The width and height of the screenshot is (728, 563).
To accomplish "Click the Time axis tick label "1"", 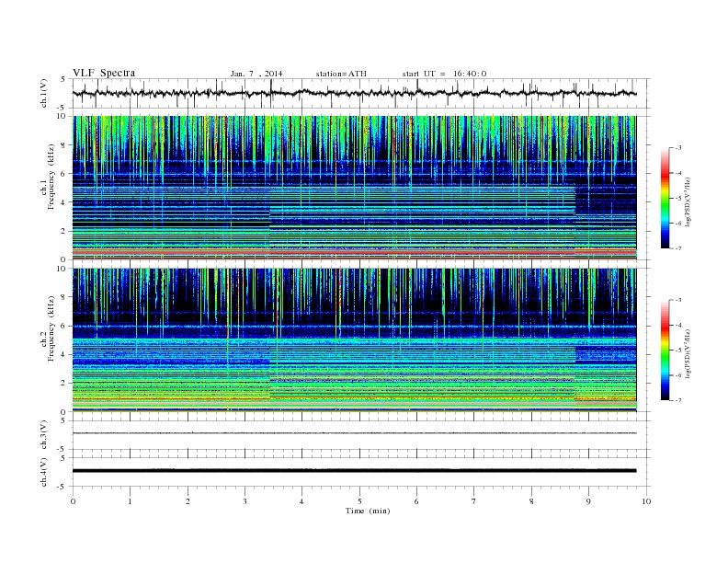I will [x=130, y=501].
